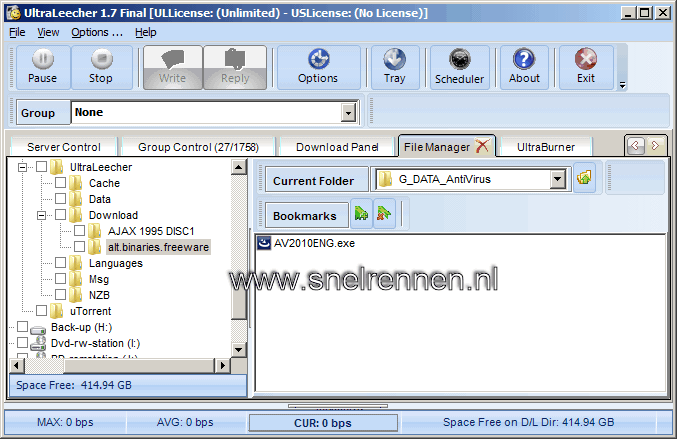
Task: Check the AJAX 1995 DISC1 checkbox
Action: click(79, 230)
